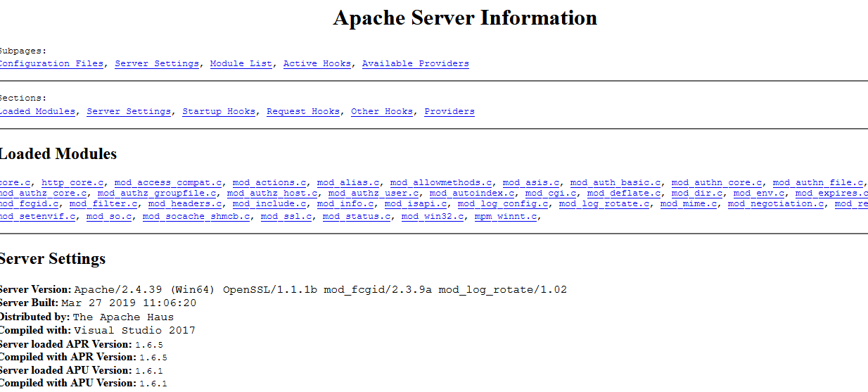Click the Server loaded APR Version label

65,344
